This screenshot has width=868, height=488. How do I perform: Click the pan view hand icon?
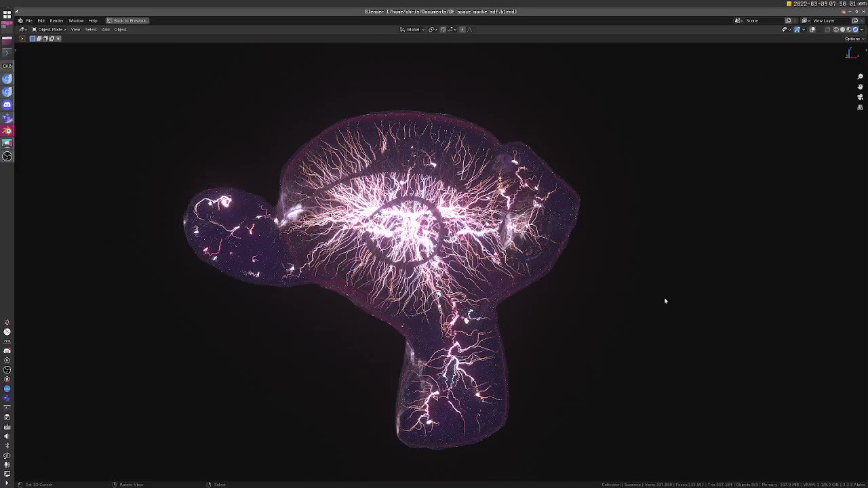[860, 87]
